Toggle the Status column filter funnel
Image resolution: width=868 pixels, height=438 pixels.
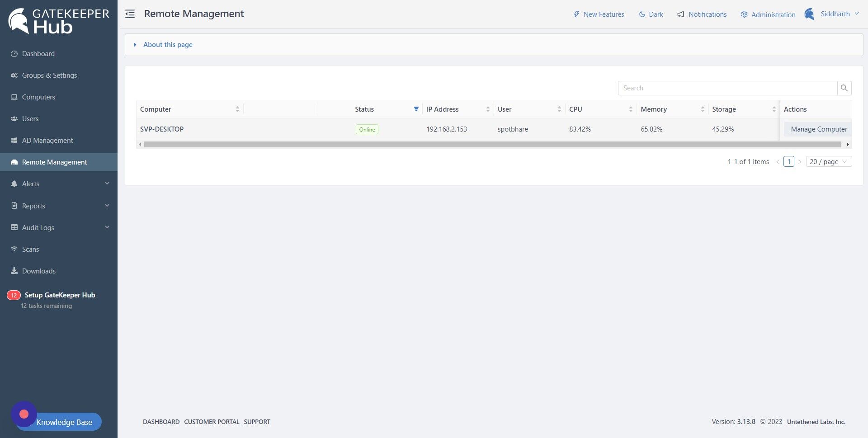(416, 109)
